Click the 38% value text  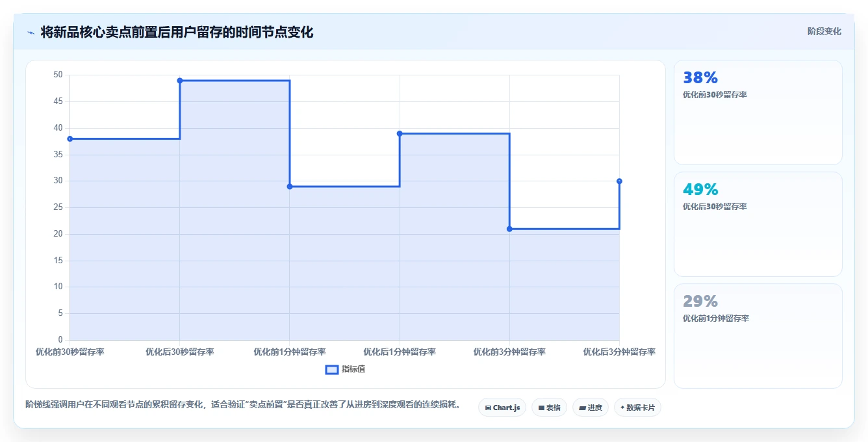(700, 78)
